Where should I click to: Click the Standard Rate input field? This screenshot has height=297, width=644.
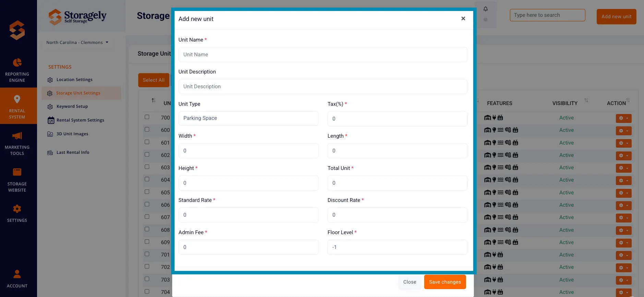tap(248, 215)
